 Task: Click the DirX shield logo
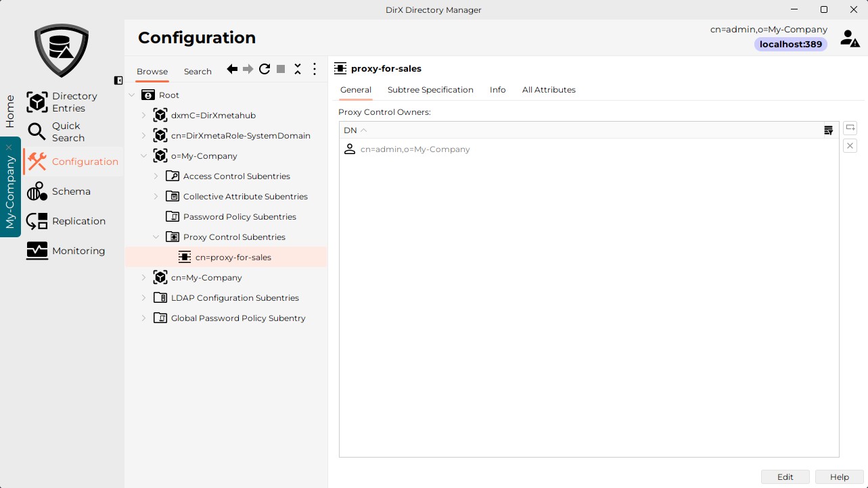click(x=62, y=51)
